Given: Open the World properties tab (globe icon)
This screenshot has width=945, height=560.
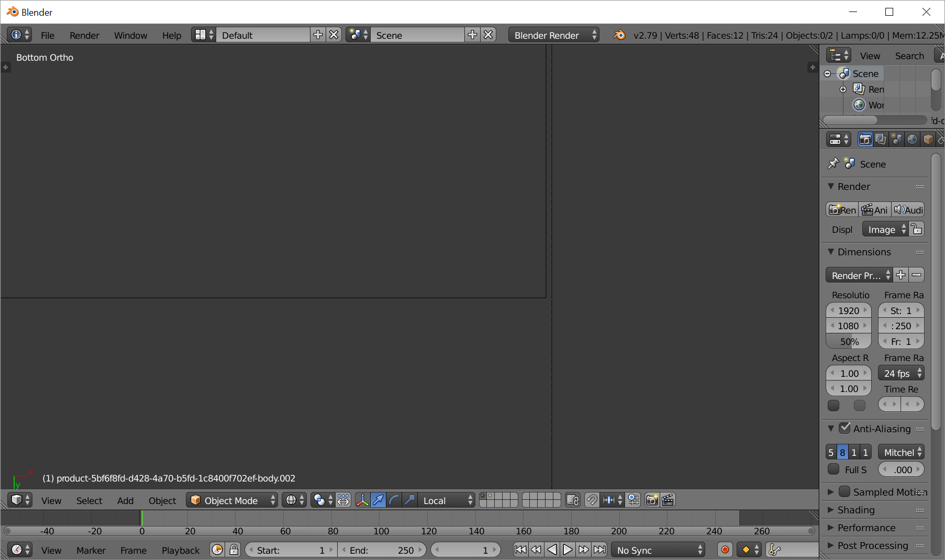Looking at the screenshot, I should pyautogui.click(x=913, y=139).
